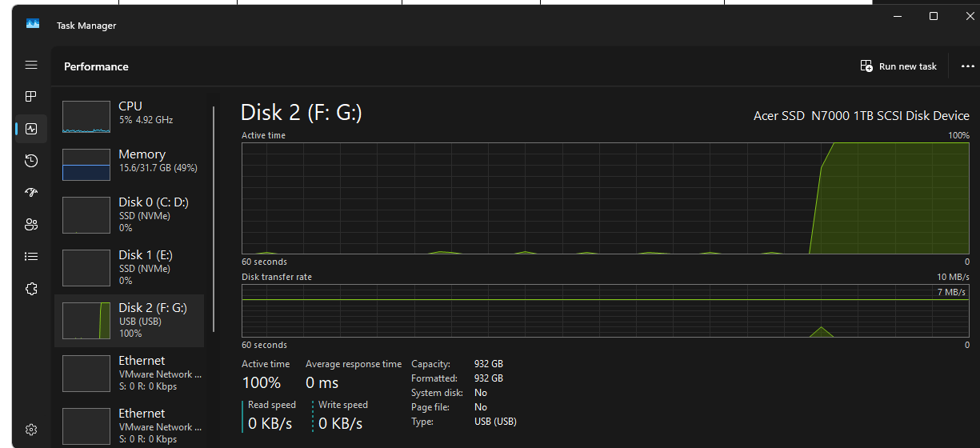Click the Page file No value
980x448 pixels.
pyautogui.click(x=481, y=407)
